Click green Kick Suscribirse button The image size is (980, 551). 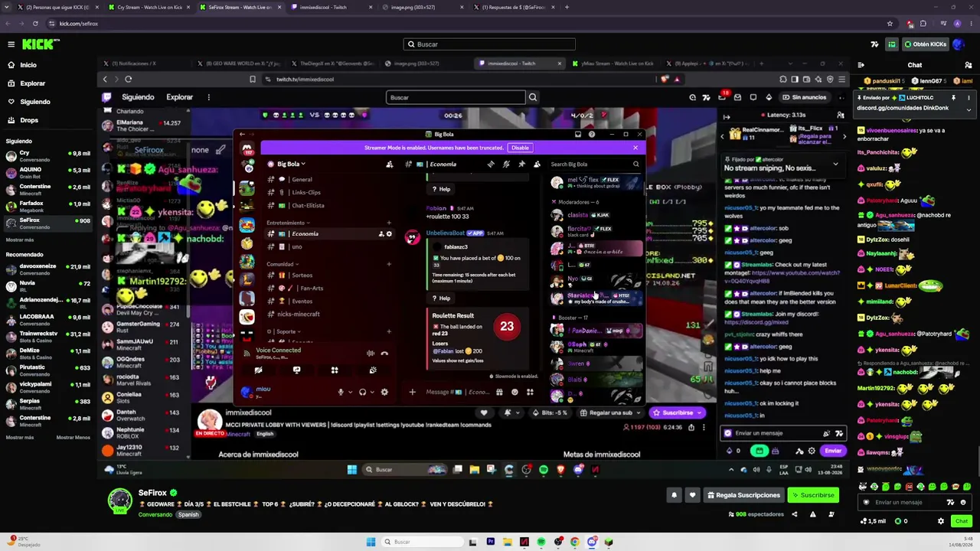(x=812, y=495)
